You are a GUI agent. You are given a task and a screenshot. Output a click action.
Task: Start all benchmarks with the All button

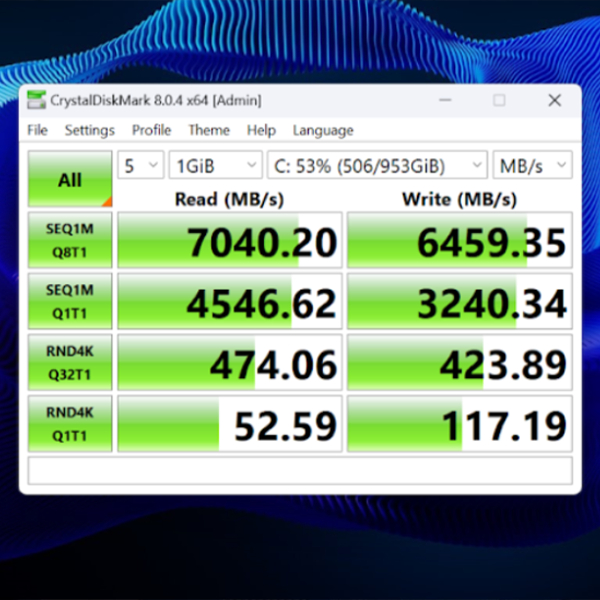(70, 179)
